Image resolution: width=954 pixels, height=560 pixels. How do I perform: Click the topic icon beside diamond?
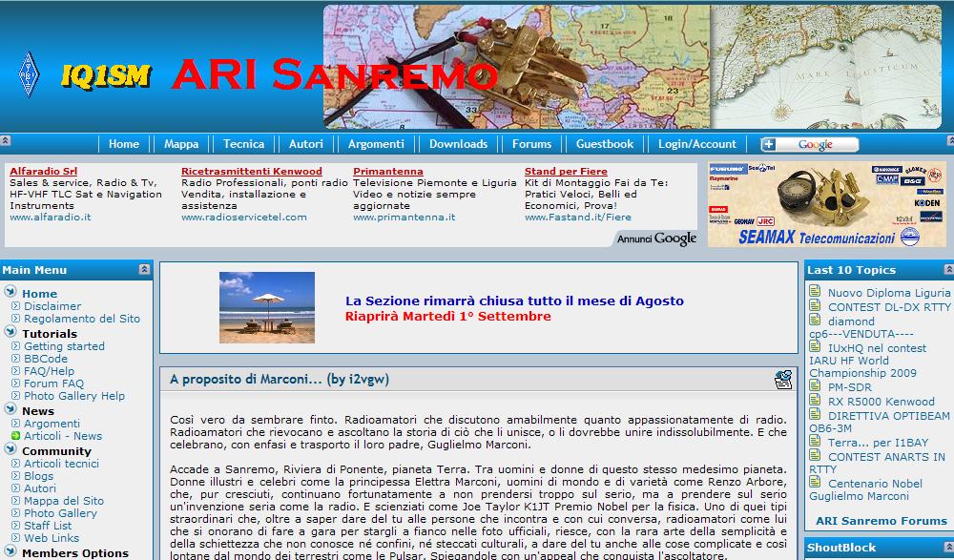[815, 319]
